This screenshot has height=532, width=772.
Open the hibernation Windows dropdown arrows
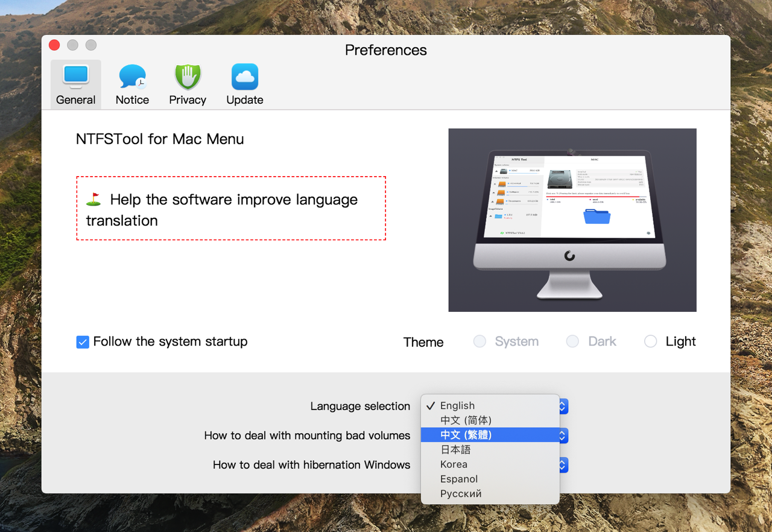[563, 465]
